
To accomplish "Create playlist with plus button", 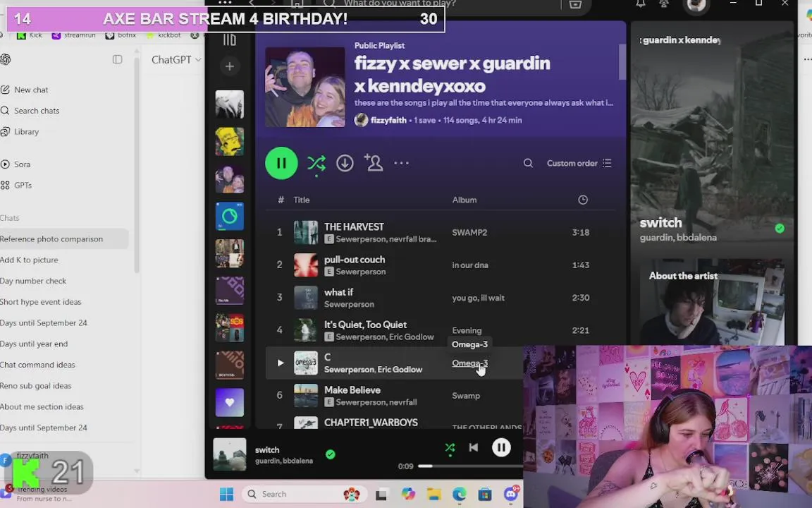I will pyautogui.click(x=229, y=66).
